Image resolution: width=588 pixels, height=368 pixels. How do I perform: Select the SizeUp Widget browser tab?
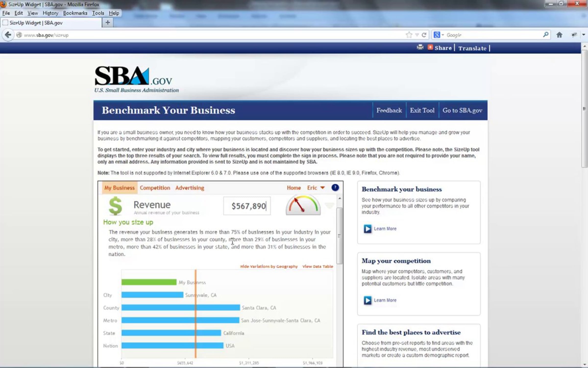(51, 23)
